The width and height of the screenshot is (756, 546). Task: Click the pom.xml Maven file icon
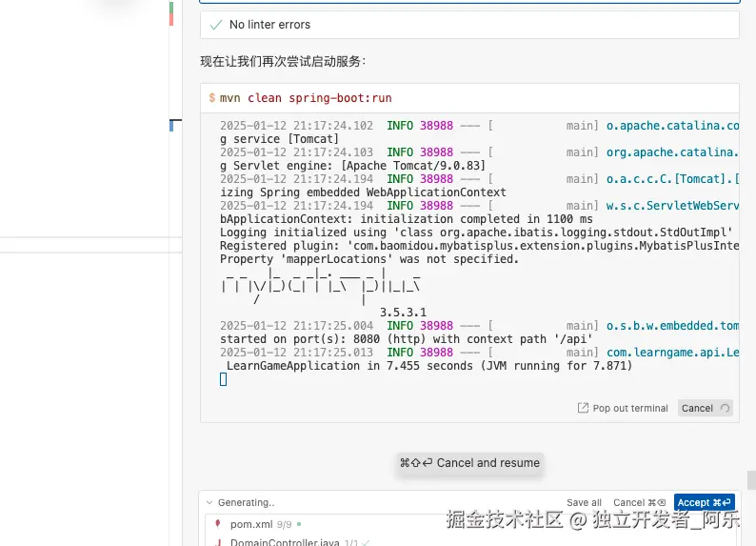pyautogui.click(x=218, y=524)
